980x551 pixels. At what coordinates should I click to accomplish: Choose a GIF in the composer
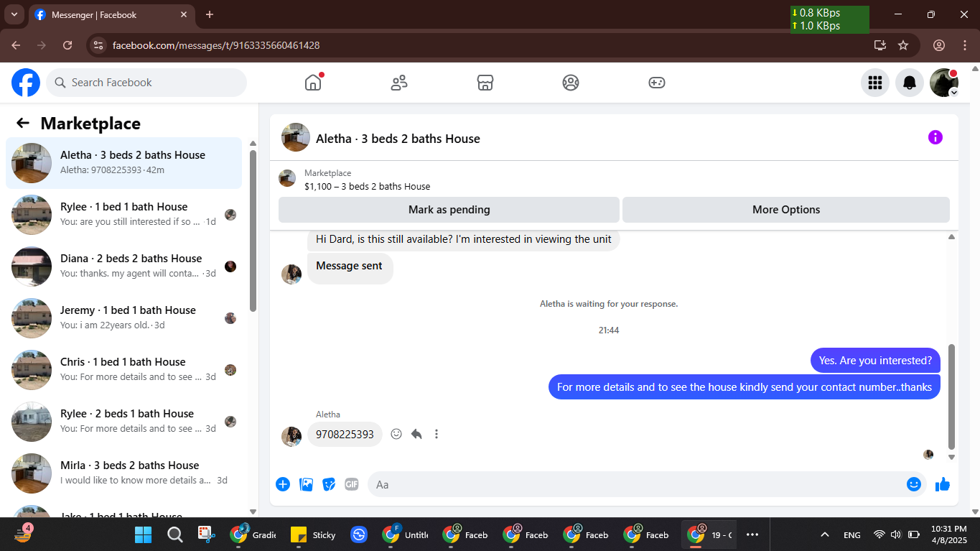coord(352,484)
